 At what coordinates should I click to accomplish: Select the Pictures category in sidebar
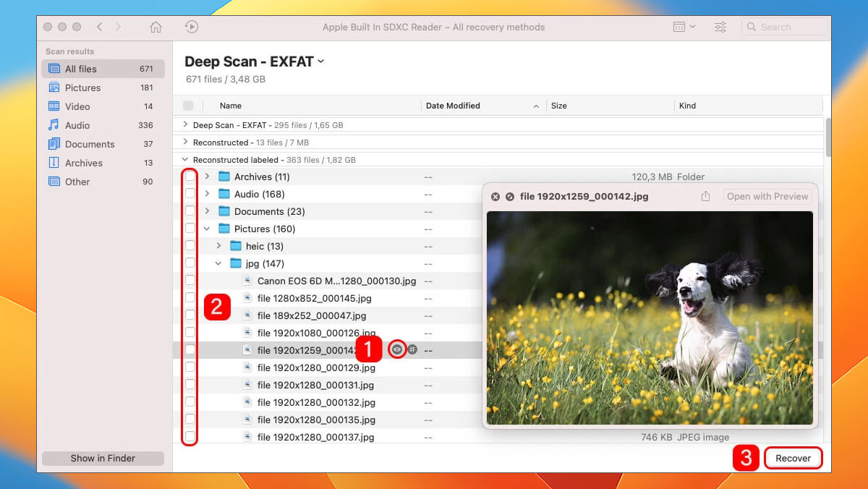[x=103, y=88]
